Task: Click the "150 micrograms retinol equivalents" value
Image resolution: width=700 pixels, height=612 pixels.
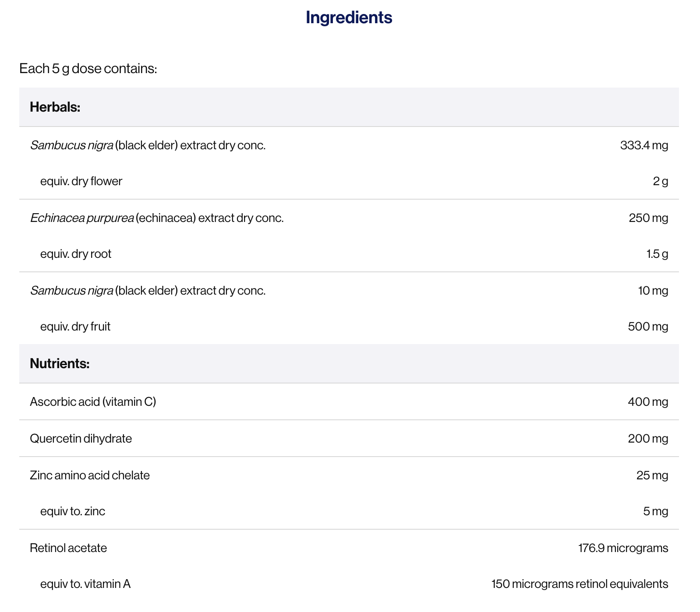Action: pos(580,584)
